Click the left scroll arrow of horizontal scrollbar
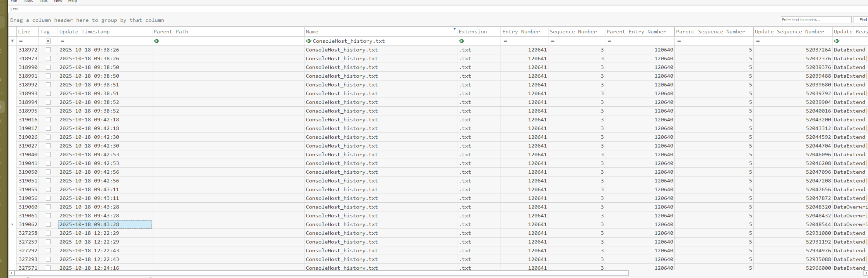 point(12,273)
